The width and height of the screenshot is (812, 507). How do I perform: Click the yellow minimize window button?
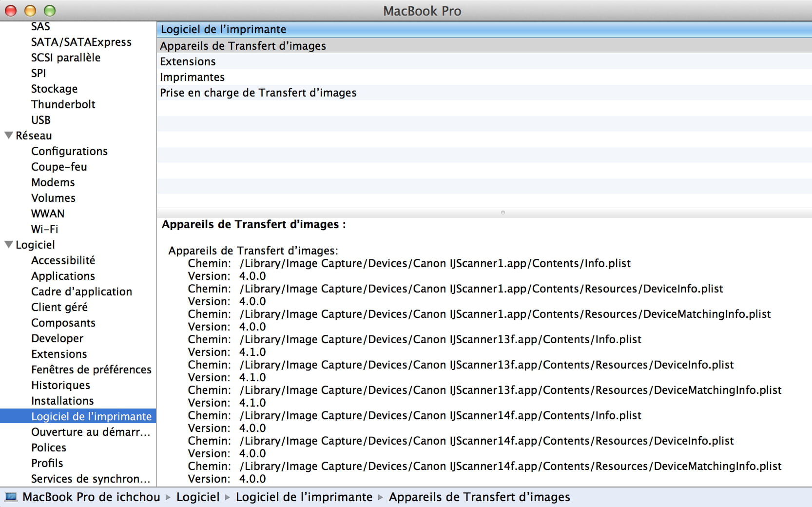point(30,10)
